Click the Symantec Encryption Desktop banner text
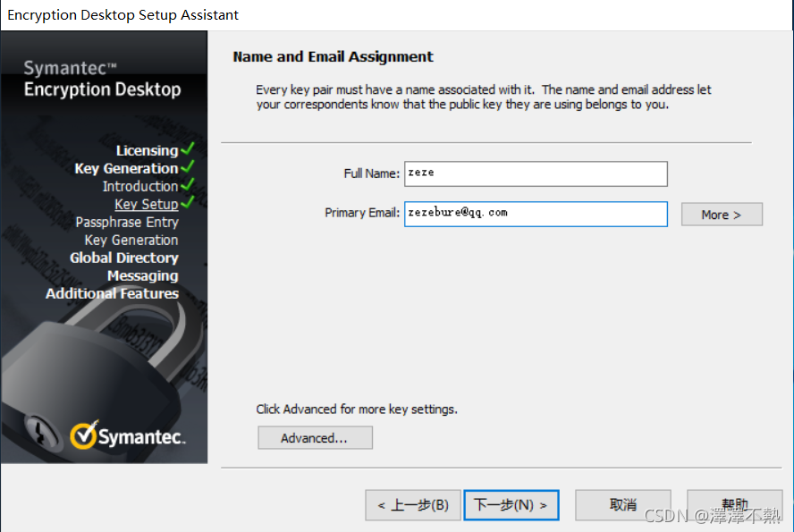 [102, 79]
